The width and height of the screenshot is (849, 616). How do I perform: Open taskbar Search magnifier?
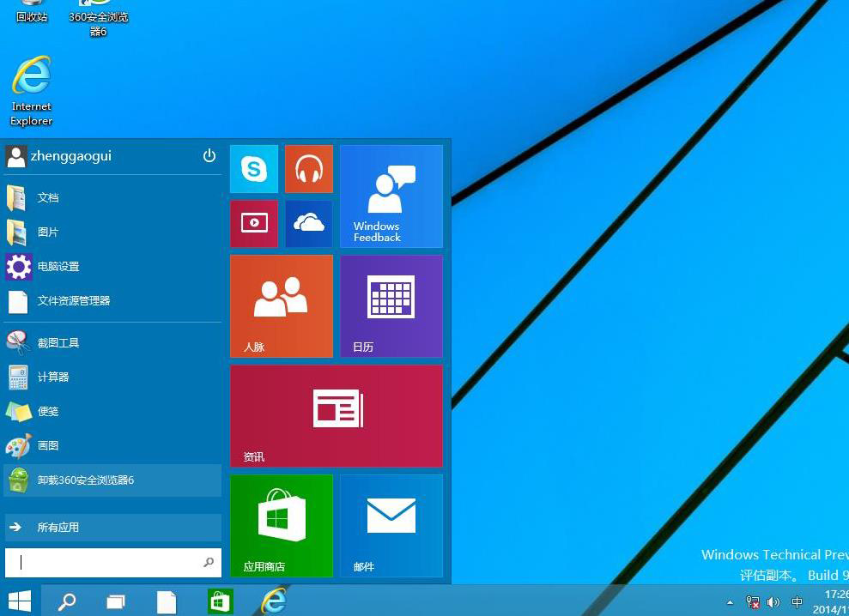click(x=67, y=601)
